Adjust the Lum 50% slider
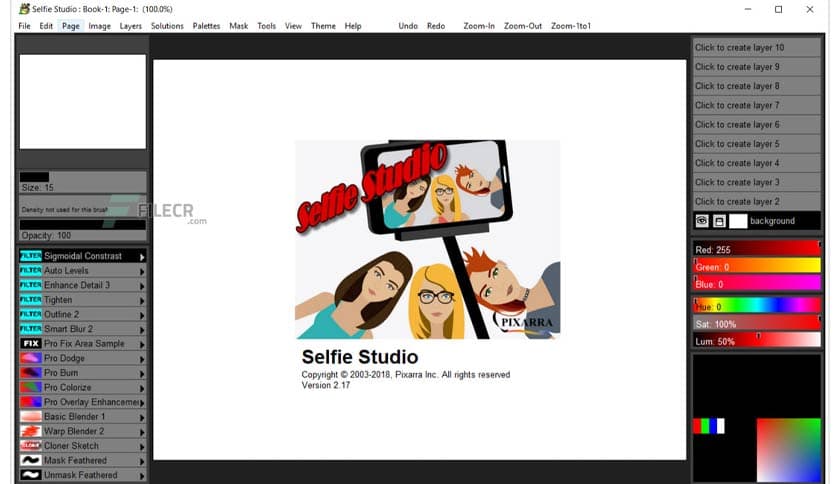Screen dimensions: 836x484 click(757, 341)
